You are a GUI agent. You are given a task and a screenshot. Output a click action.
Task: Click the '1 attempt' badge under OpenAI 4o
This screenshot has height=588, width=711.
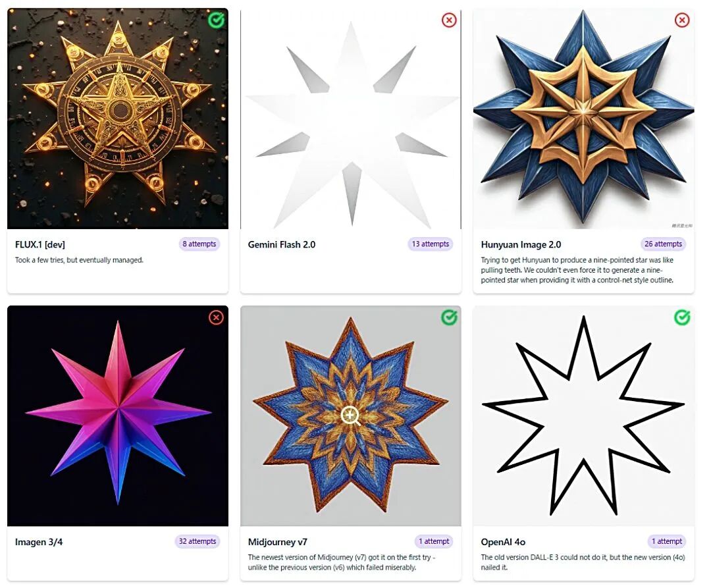(666, 541)
